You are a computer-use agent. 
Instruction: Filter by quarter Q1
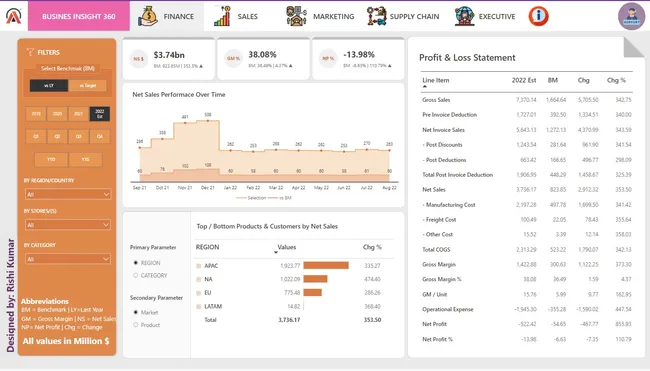tap(36, 136)
